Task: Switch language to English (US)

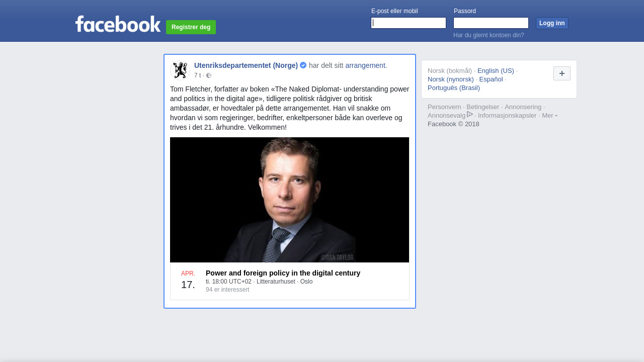Action: (496, 71)
